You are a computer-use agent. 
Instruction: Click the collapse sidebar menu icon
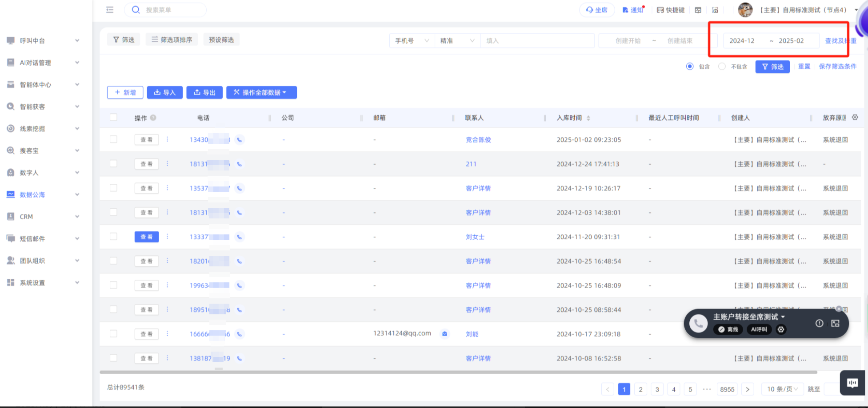pos(110,10)
